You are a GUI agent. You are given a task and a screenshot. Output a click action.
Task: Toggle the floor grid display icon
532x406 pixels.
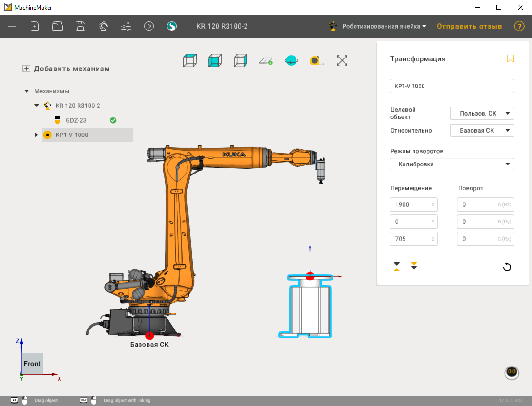(266, 60)
